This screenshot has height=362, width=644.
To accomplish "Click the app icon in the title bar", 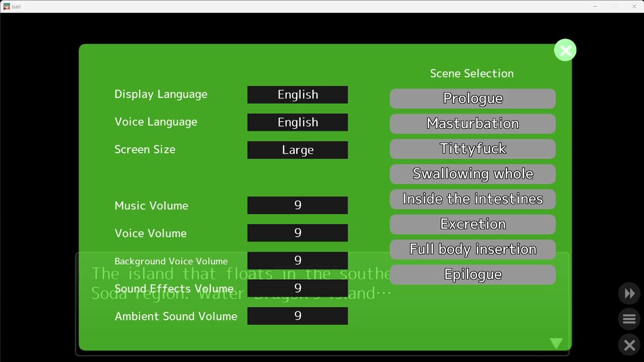I will [x=7, y=7].
